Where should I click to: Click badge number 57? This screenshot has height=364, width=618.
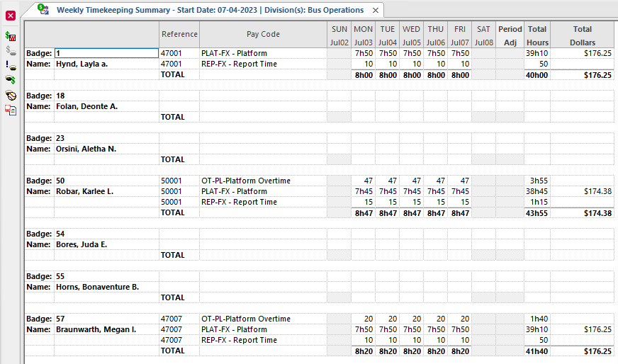coord(60,319)
